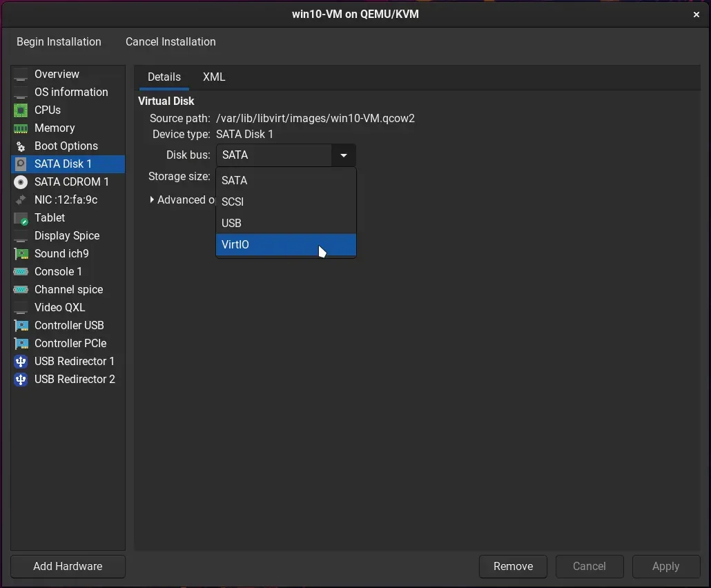Click the SATA Disk 1 drive icon
This screenshot has width=711, height=588.
[x=21, y=164]
